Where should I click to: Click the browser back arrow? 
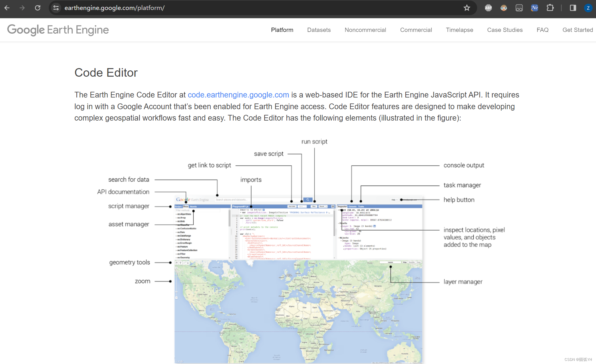pos(7,8)
